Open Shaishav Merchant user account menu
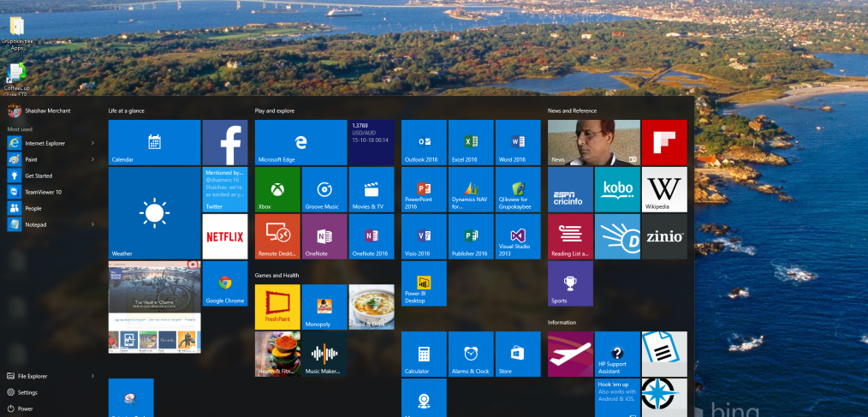 click(x=39, y=110)
